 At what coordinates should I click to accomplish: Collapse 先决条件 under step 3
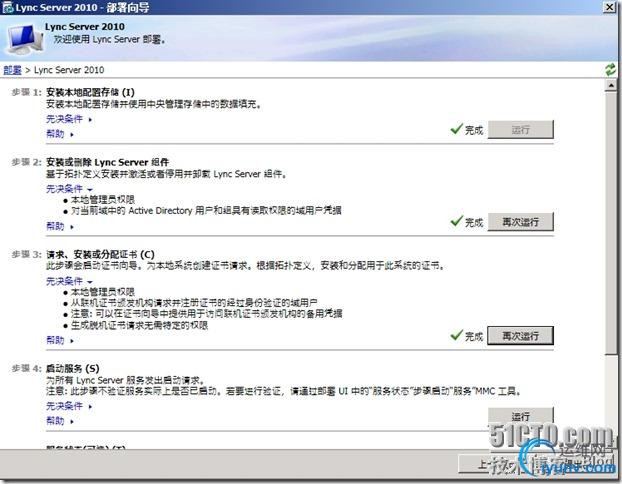[x=69, y=281]
